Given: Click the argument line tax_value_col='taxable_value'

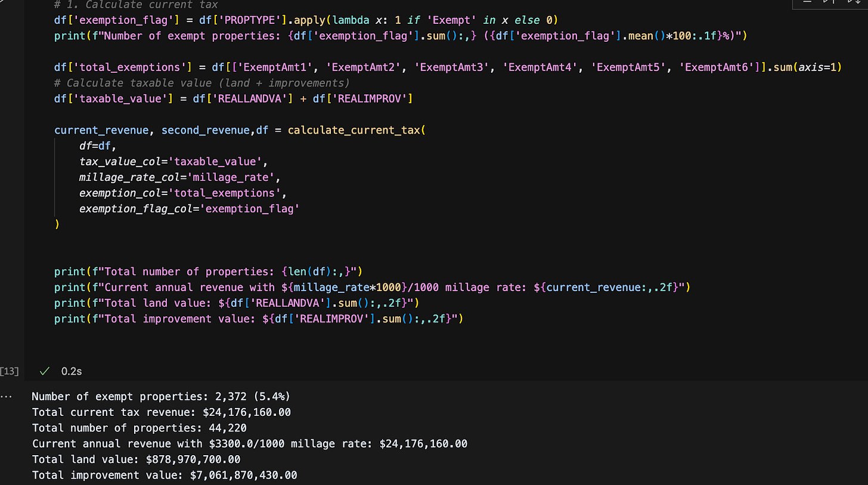Looking at the screenshot, I should click(x=173, y=162).
